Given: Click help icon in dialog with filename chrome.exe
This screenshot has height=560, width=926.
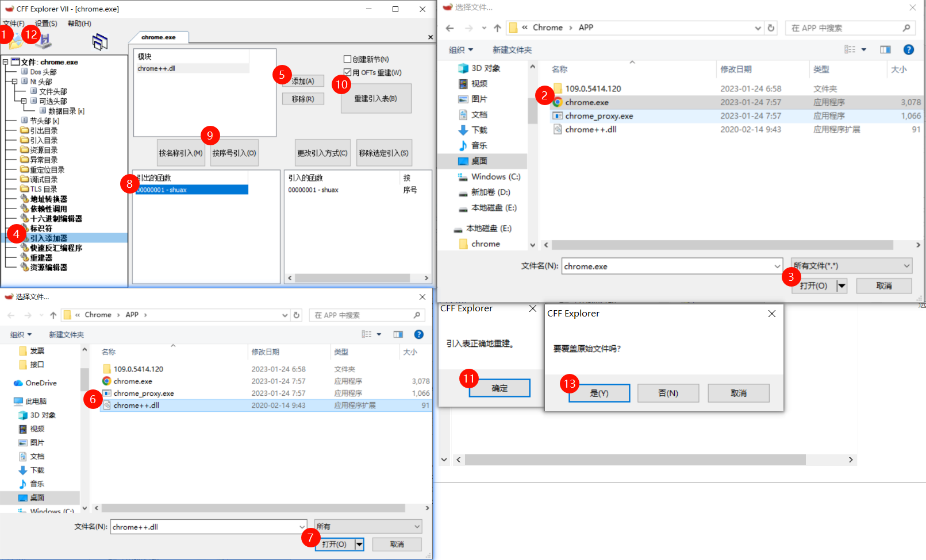Looking at the screenshot, I should click(x=909, y=49).
